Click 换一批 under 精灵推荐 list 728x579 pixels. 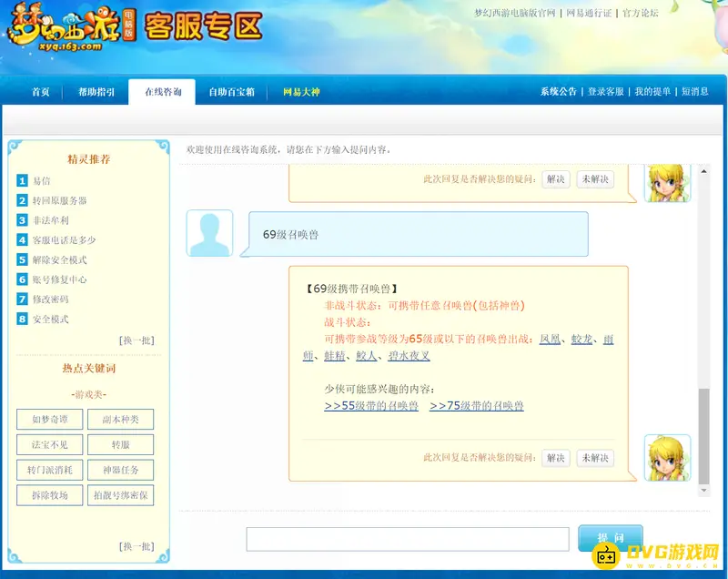pyautogui.click(x=136, y=340)
